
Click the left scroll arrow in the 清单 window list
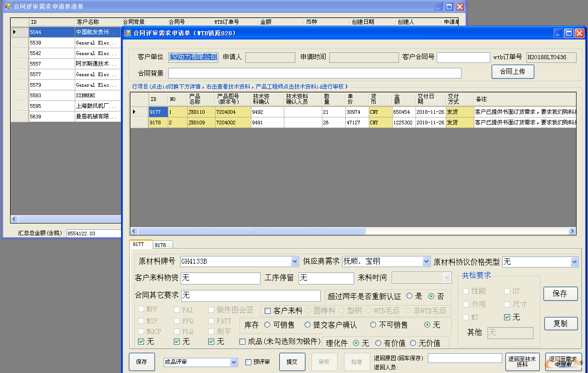tap(14, 219)
